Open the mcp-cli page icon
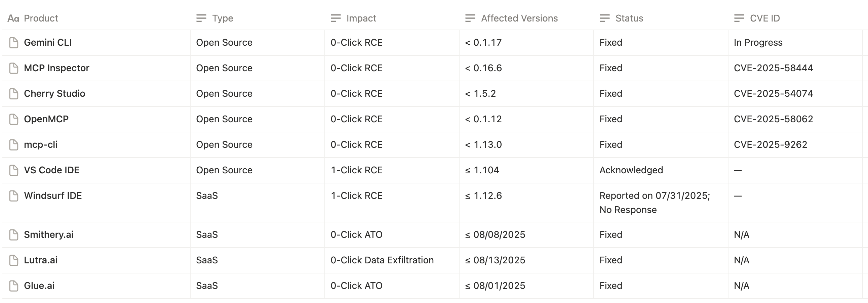 click(x=13, y=145)
